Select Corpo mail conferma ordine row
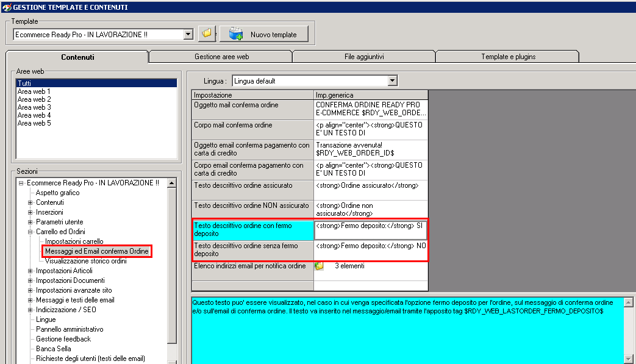This screenshot has width=636, height=364. click(x=252, y=130)
